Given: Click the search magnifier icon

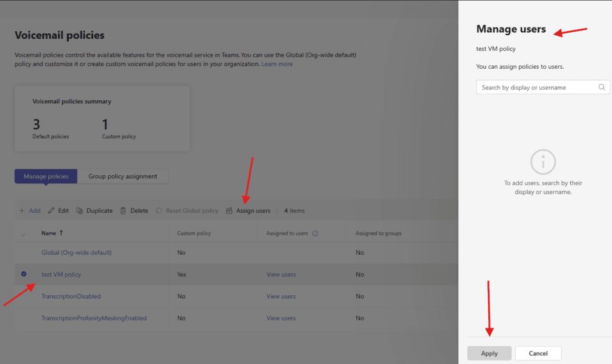Looking at the screenshot, I should pos(602,87).
